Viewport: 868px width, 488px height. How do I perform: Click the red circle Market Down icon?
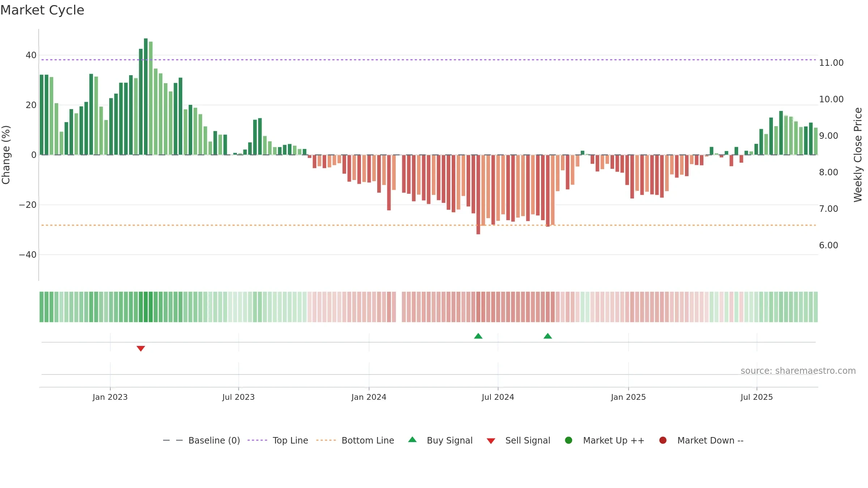coord(663,440)
